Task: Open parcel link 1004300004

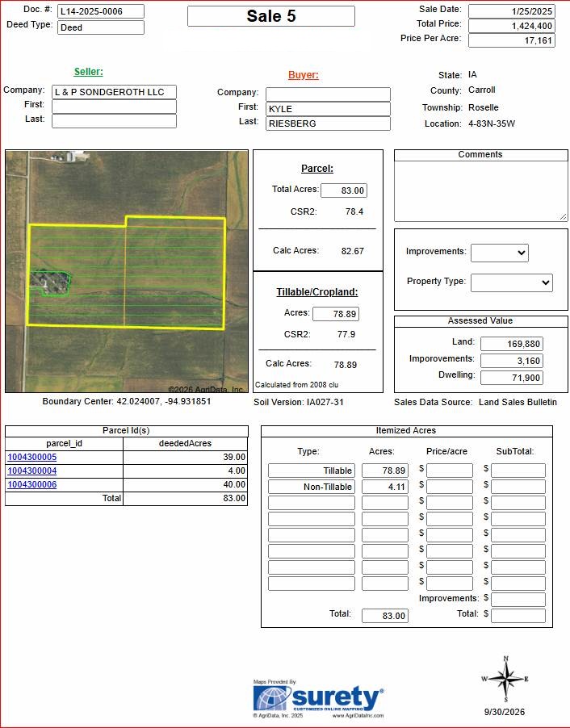Action: [x=32, y=471]
